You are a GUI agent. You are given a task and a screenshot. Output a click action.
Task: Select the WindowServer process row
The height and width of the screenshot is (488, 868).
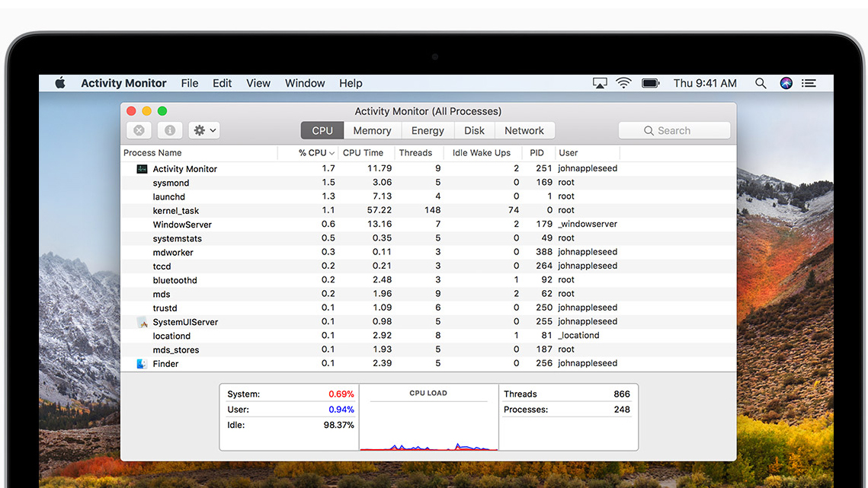tap(428, 224)
